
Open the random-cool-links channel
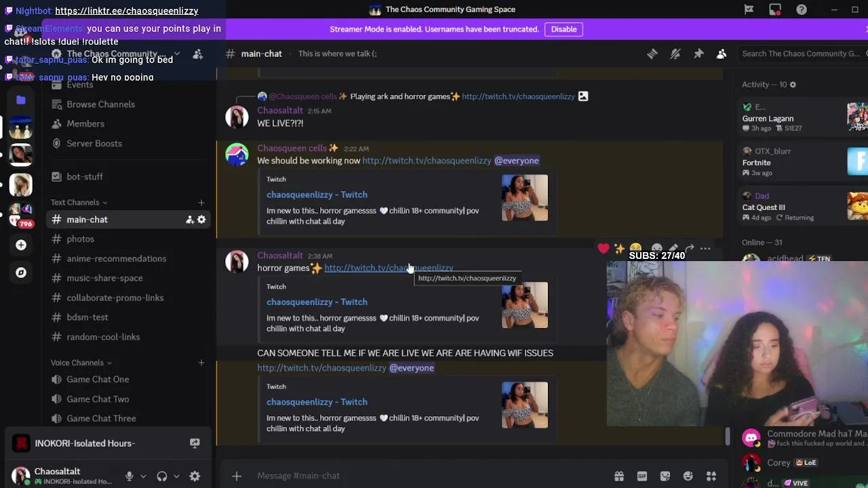103,338
